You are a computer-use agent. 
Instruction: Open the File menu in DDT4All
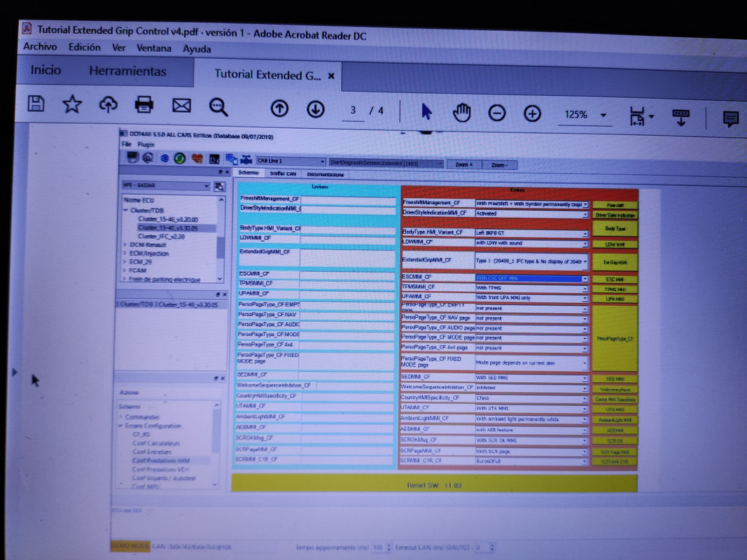[126, 144]
